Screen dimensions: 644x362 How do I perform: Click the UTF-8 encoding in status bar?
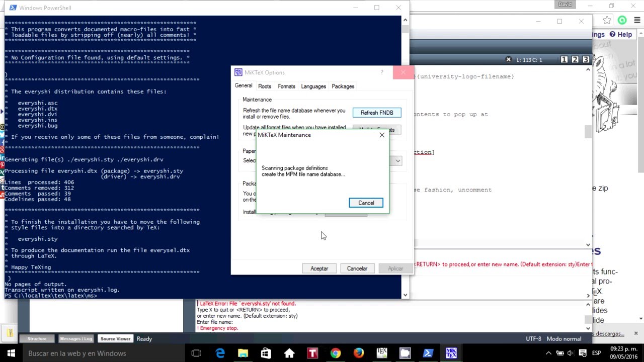tap(534, 339)
